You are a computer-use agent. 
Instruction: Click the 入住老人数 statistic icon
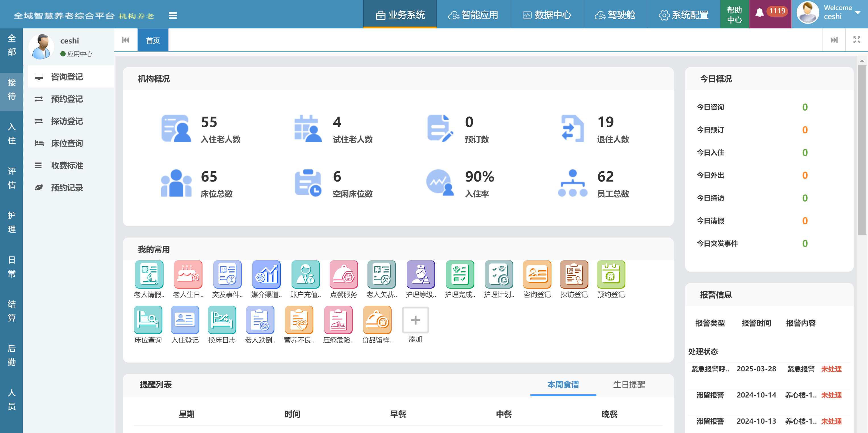click(176, 128)
